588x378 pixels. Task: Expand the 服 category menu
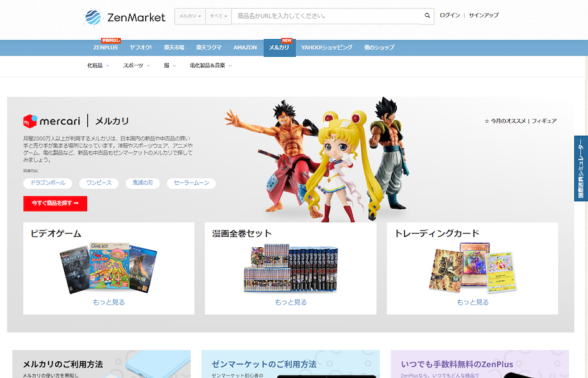pyautogui.click(x=169, y=65)
